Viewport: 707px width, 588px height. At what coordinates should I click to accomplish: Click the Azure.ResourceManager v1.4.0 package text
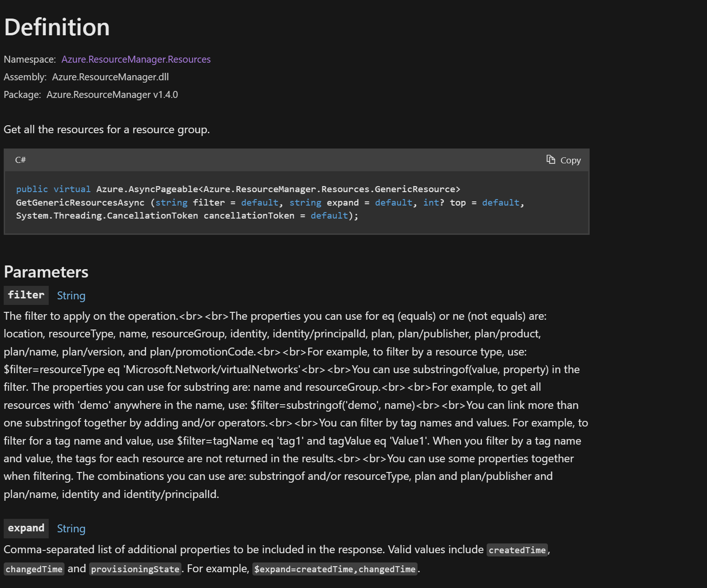[x=112, y=94]
